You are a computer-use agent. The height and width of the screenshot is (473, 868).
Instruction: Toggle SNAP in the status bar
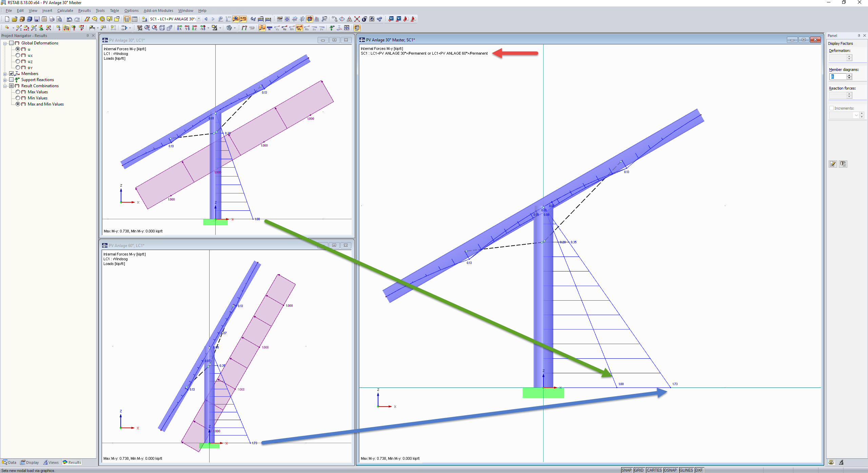click(627, 470)
